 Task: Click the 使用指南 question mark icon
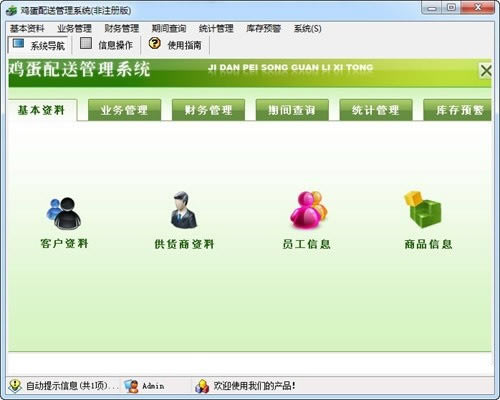tap(154, 43)
